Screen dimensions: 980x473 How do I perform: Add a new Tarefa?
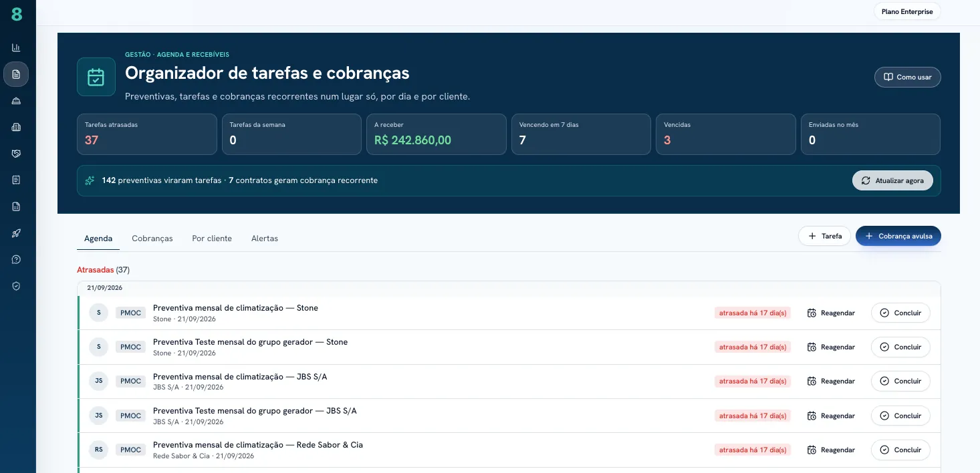point(824,236)
